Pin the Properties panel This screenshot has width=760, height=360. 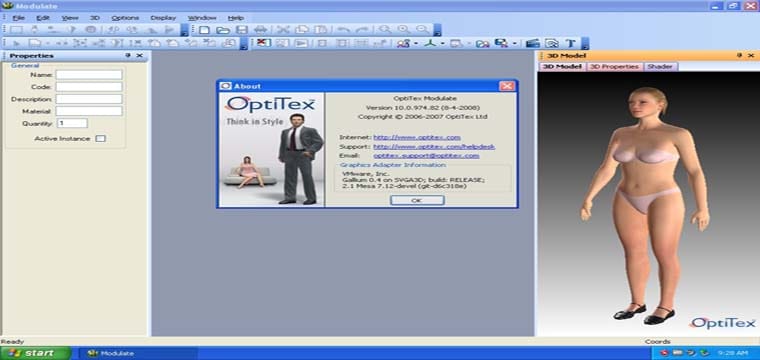(128, 55)
